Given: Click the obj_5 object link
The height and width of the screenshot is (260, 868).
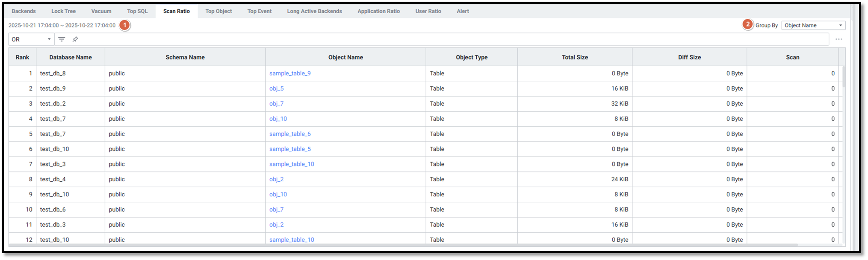Looking at the screenshot, I should (x=276, y=89).
